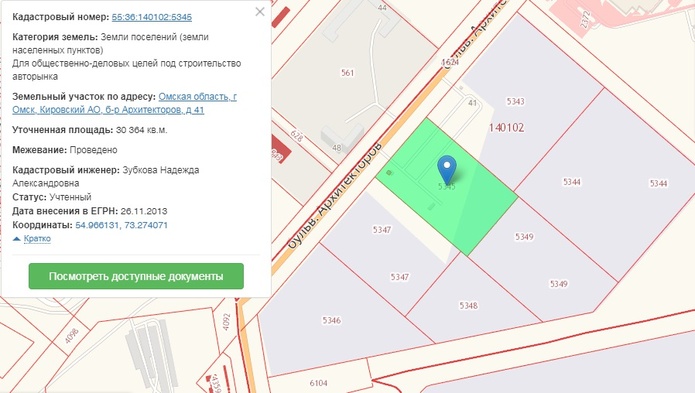The image size is (695, 393).
Task: Click the blue map pin marker
Action: 447,169
